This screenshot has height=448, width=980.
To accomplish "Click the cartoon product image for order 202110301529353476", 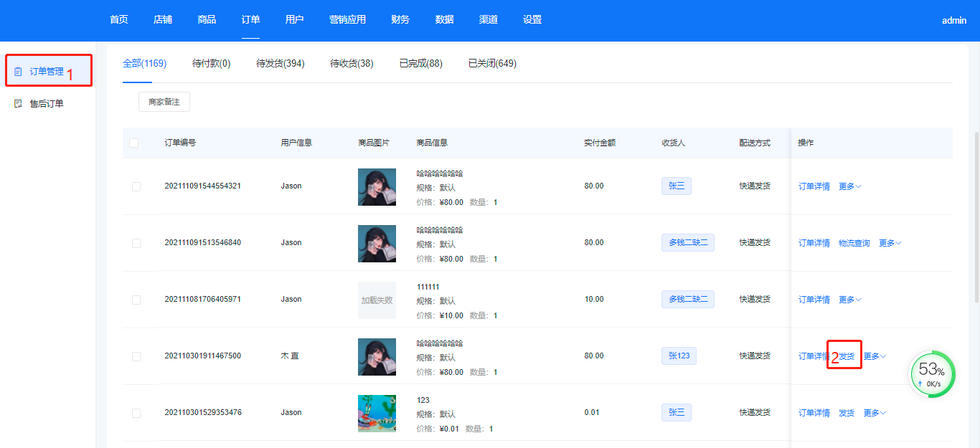I will point(377,414).
